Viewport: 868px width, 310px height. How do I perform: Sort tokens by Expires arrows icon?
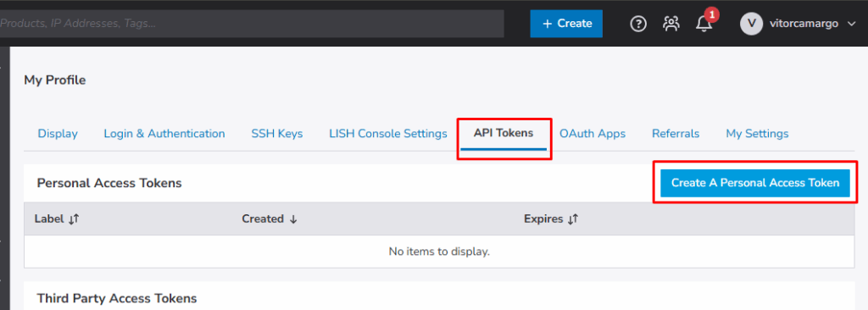click(573, 219)
